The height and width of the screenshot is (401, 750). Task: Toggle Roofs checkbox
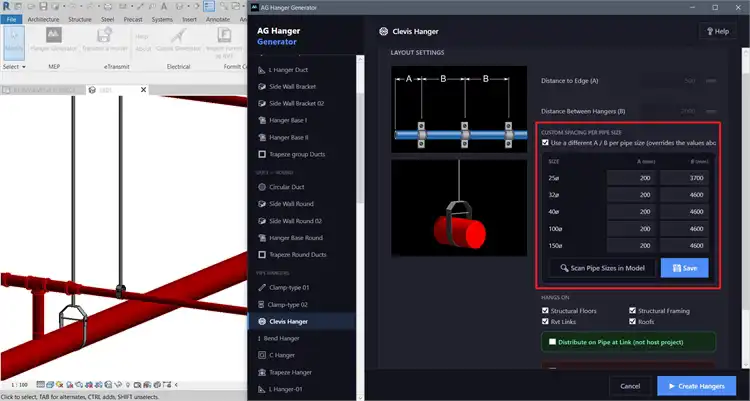(632, 322)
